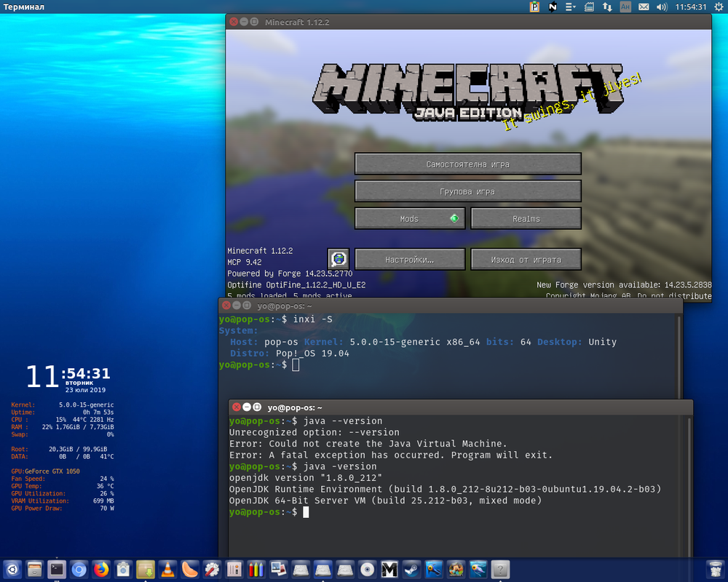Click the green Forge update indicator on Mods
The image size is (728, 582).
[454, 218]
